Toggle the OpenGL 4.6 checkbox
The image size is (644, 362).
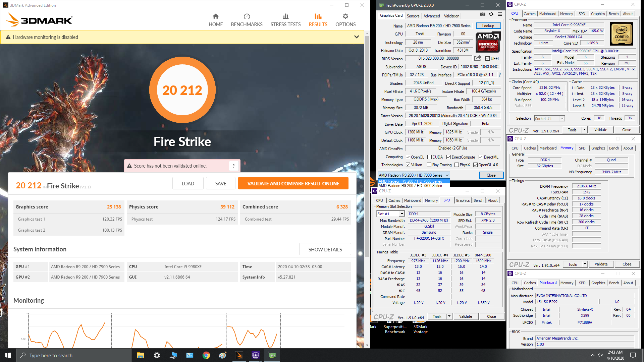[475, 165]
